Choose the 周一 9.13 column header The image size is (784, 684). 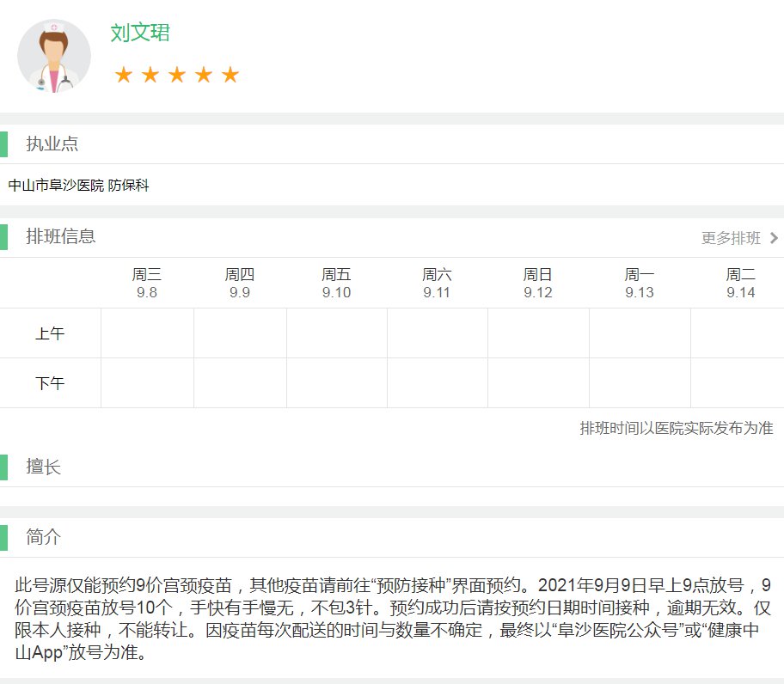click(640, 283)
